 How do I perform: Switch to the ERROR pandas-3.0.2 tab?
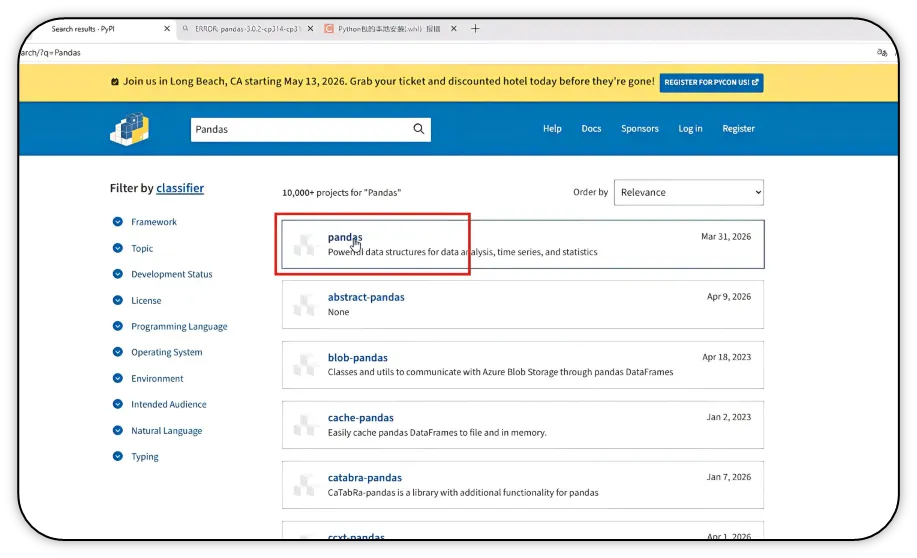point(247,29)
